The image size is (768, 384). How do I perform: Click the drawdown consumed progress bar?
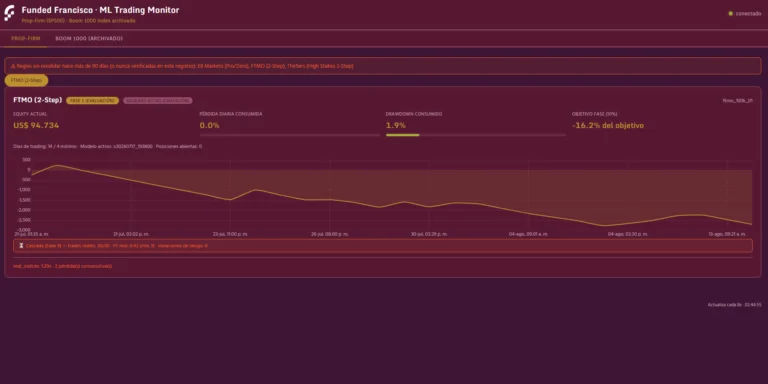click(476, 135)
